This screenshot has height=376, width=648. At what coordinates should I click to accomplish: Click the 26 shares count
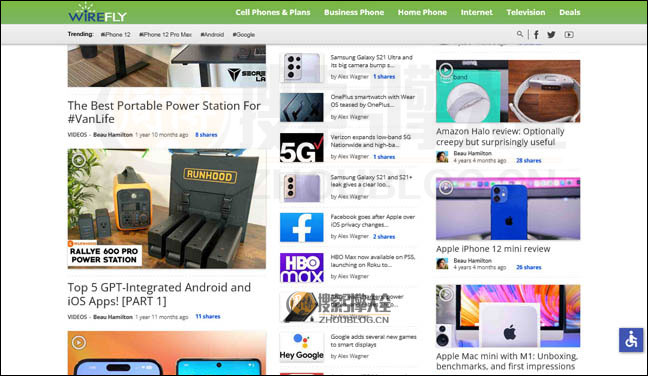(529, 267)
